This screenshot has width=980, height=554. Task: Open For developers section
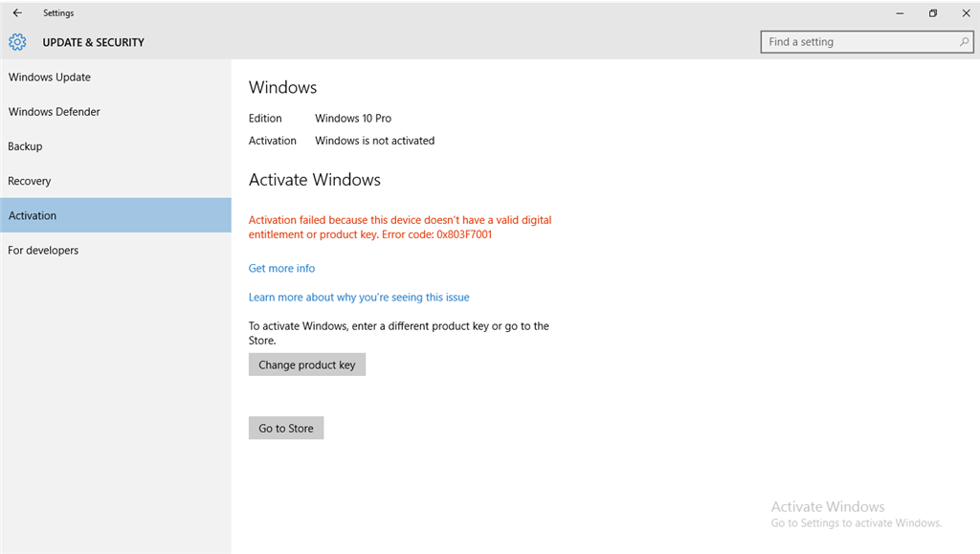pos(116,250)
